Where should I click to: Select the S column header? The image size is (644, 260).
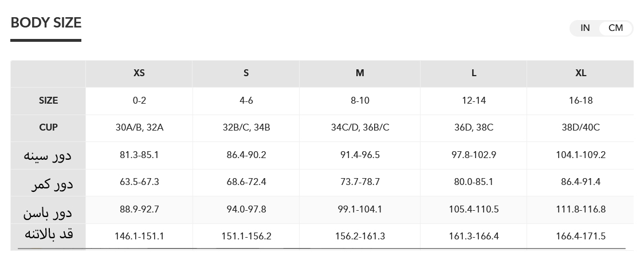click(246, 73)
